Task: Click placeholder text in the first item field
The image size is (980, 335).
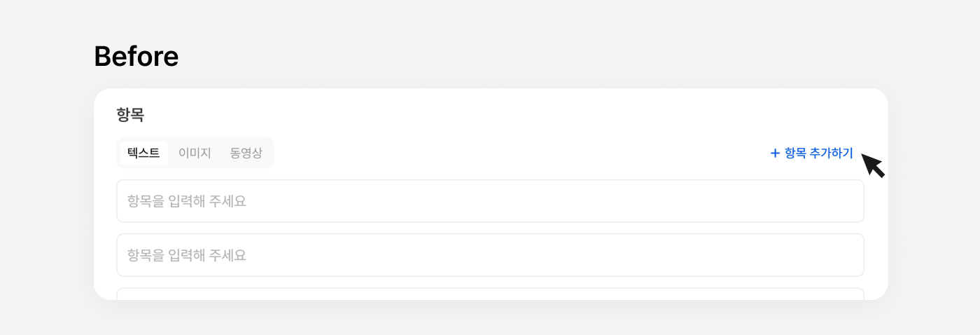Action: click(187, 201)
